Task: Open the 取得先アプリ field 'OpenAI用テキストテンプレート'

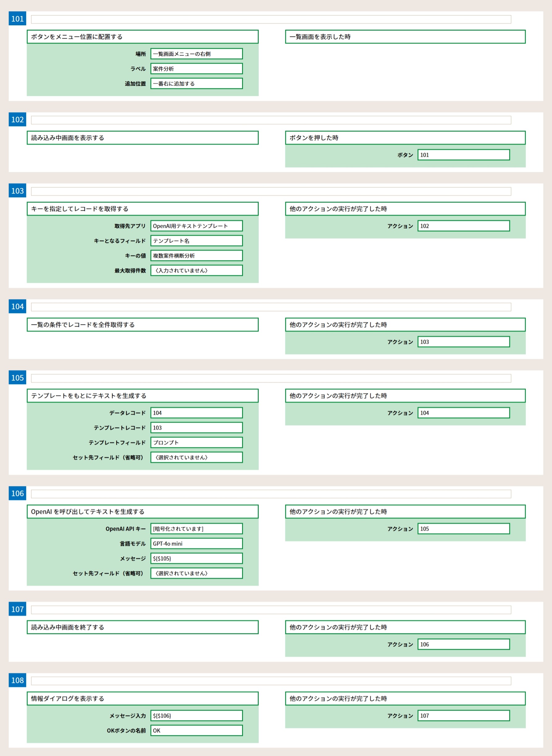Action: pos(196,226)
